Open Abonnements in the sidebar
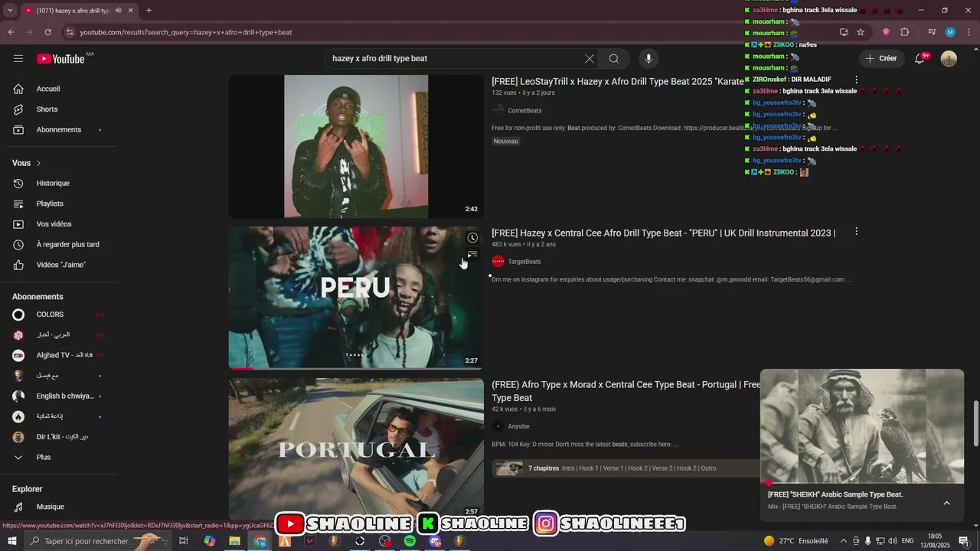980x551 pixels. coord(58,130)
